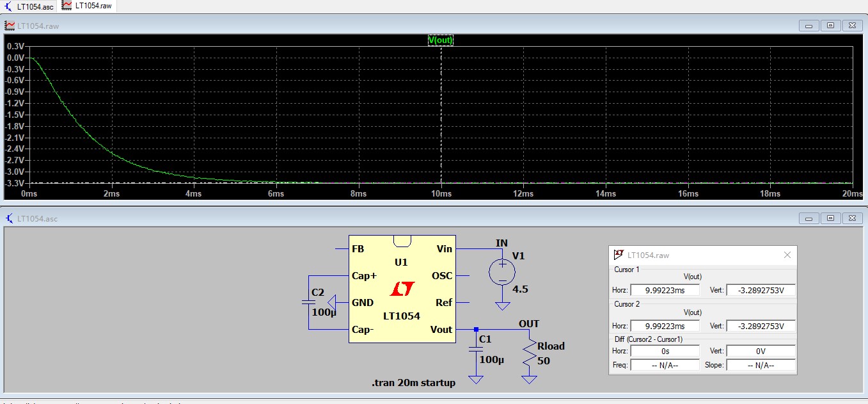Close the LT1054.raw waveform window

pos(851,26)
